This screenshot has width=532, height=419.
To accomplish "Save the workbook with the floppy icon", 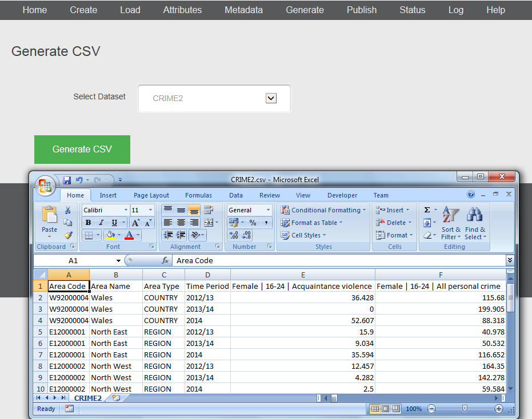I will (x=67, y=180).
